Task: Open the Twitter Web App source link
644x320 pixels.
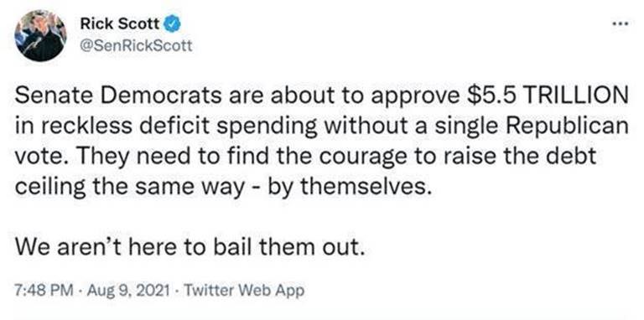Action: 244,291
